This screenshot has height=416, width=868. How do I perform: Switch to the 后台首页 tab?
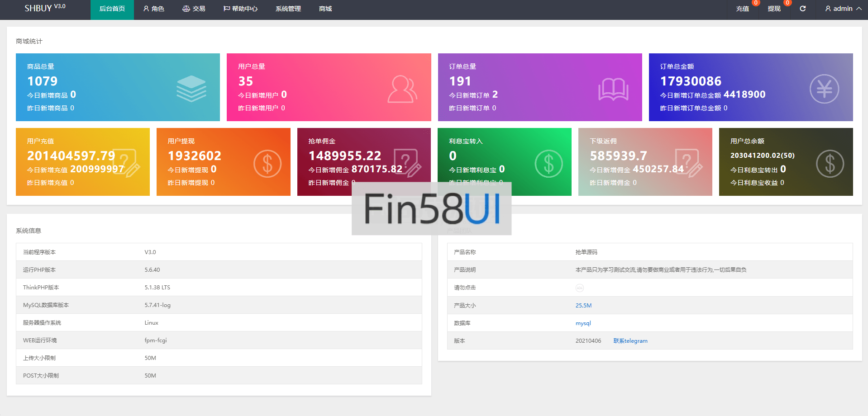tap(112, 9)
